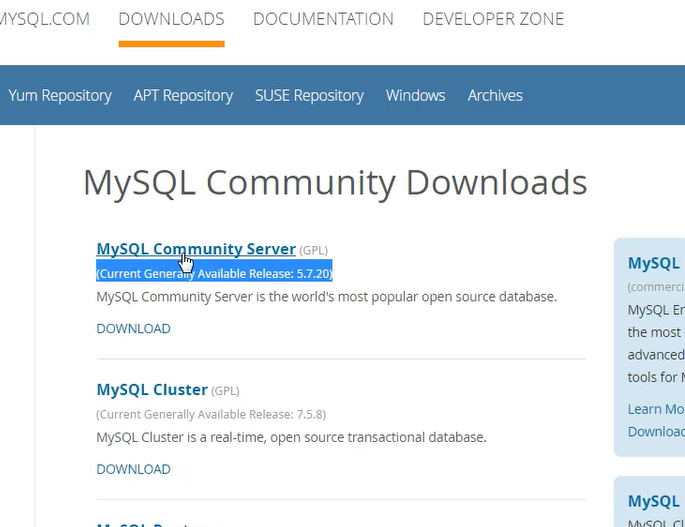Click sidebar Download link below Learn More

tap(656, 432)
